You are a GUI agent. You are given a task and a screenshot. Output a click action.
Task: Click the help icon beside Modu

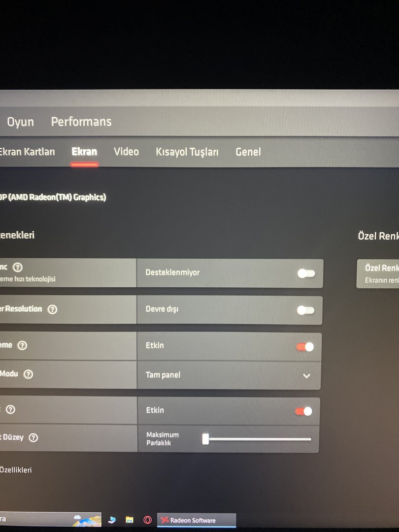click(x=28, y=374)
